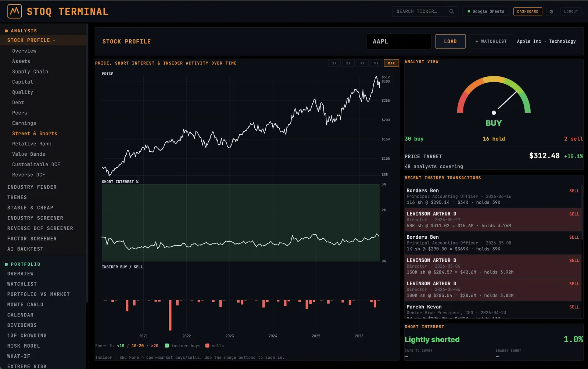588x369 pixels.
Task: Select the MAX range toggle
Action: click(x=391, y=63)
